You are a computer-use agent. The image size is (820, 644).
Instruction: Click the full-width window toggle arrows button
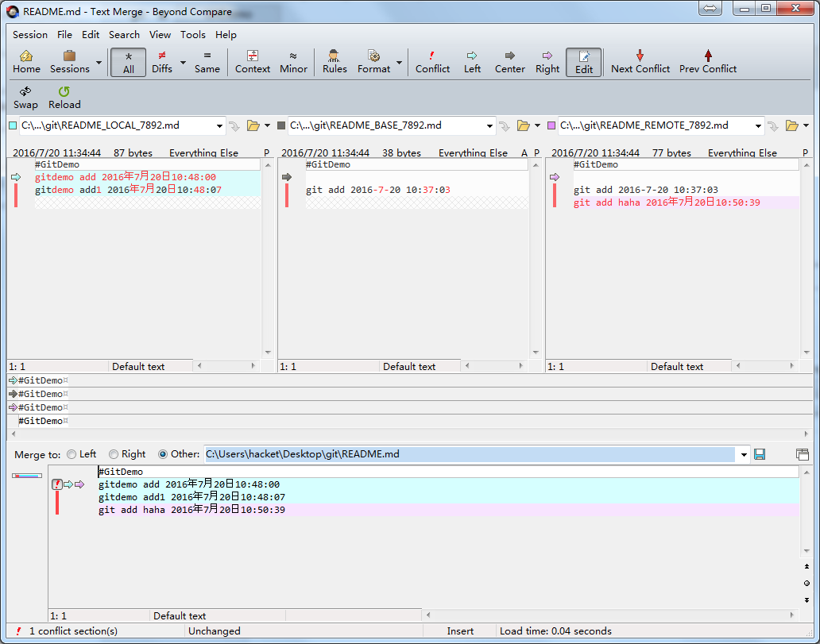pos(710,8)
